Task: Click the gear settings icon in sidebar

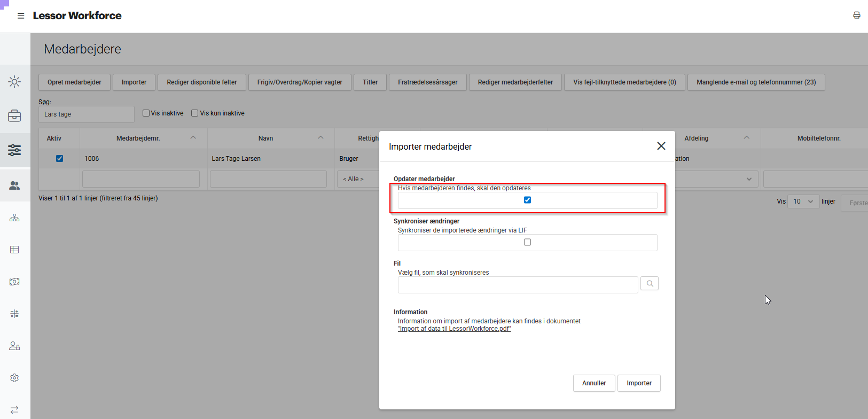Action: [x=14, y=378]
